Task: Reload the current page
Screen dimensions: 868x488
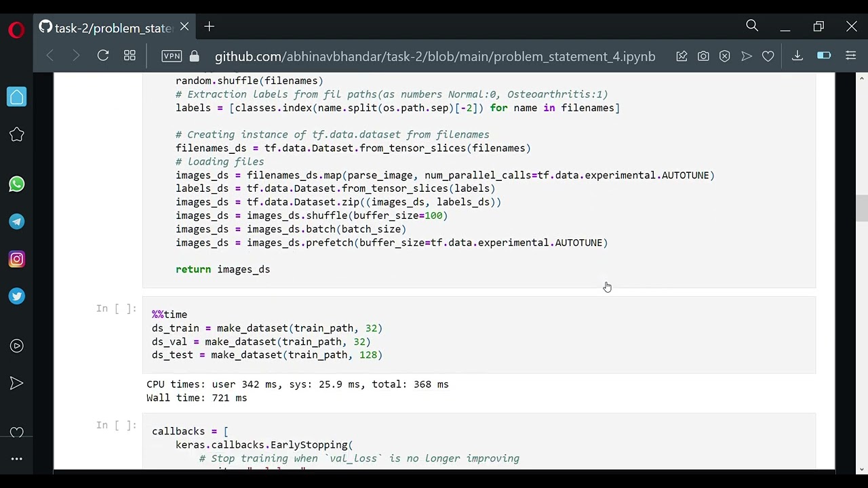Action: [x=103, y=56]
